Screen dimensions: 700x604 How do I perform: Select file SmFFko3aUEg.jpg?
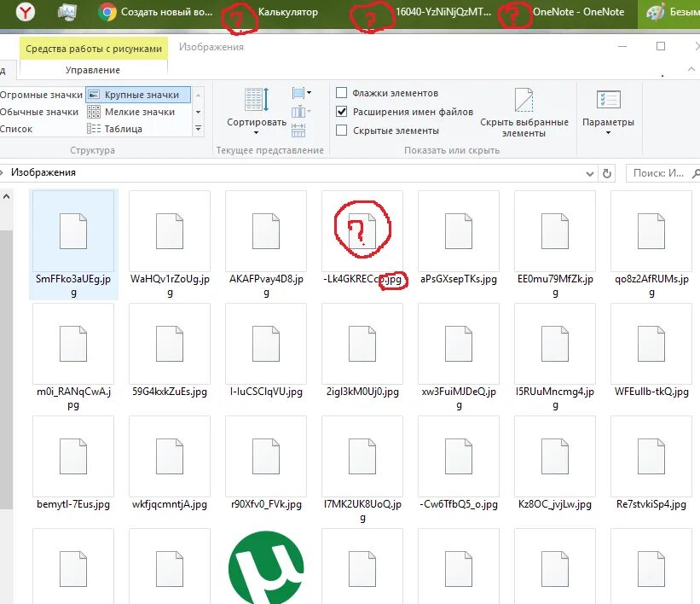coord(73,244)
